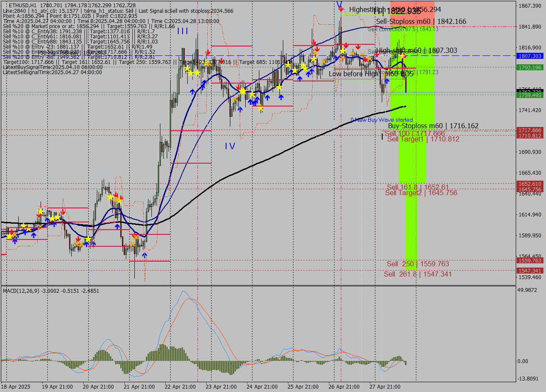The image size is (546, 392).
Task: Click the Sell 250 1559.763 label
Action: (x=418, y=264)
